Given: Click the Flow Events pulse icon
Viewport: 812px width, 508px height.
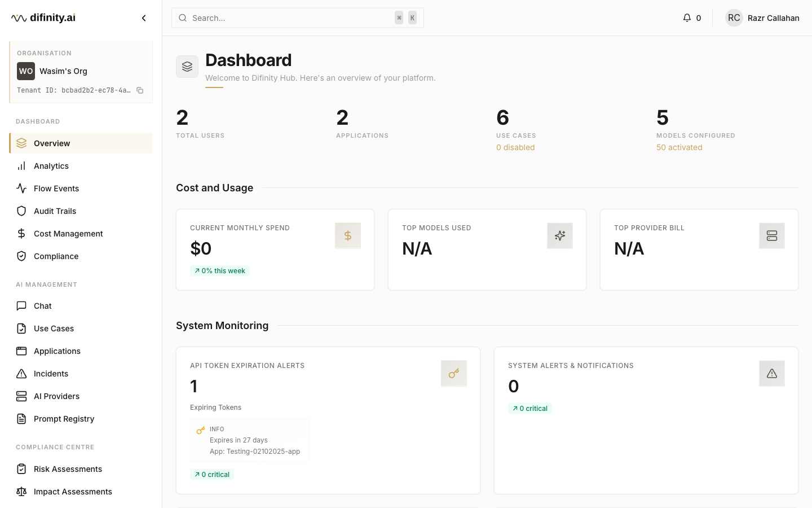Looking at the screenshot, I should point(21,189).
